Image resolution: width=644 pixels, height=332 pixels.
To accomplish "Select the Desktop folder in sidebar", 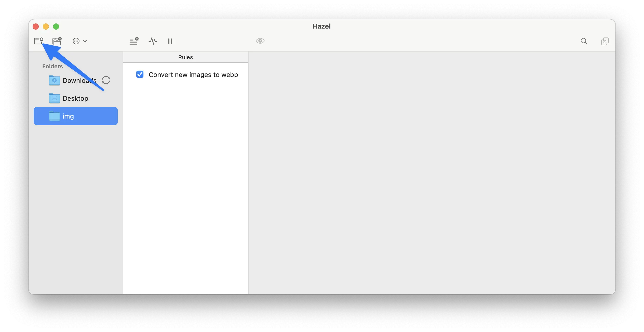I will pos(76,98).
